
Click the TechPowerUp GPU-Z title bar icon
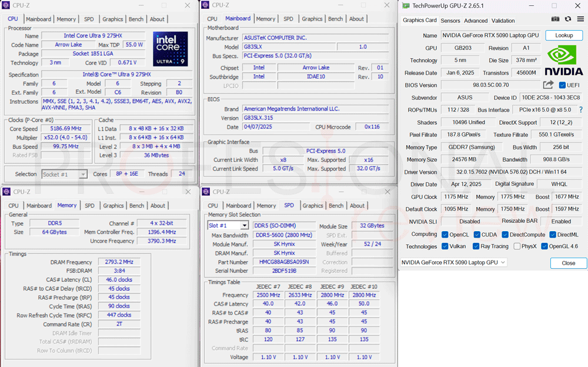coord(406,6)
